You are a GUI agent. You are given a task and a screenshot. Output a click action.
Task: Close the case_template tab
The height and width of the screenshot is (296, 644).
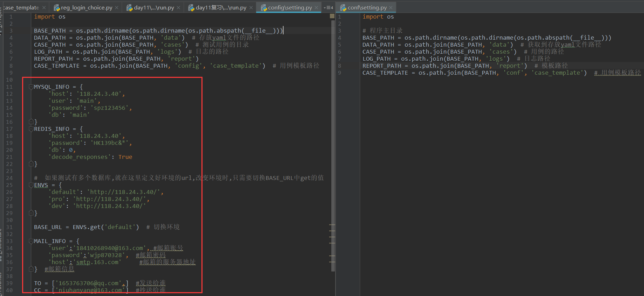click(x=44, y=8)
